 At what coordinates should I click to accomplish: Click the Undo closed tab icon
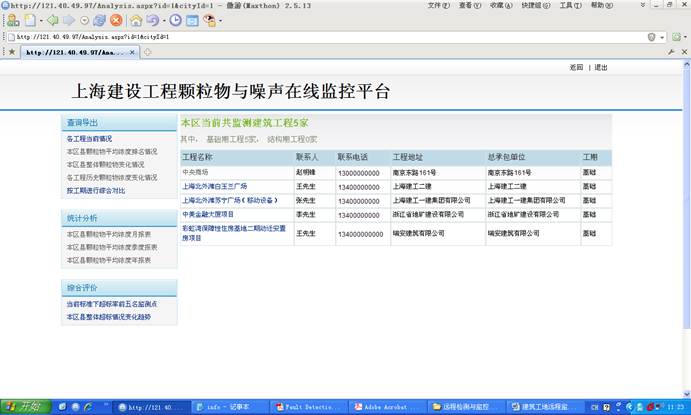click(152, 20)
